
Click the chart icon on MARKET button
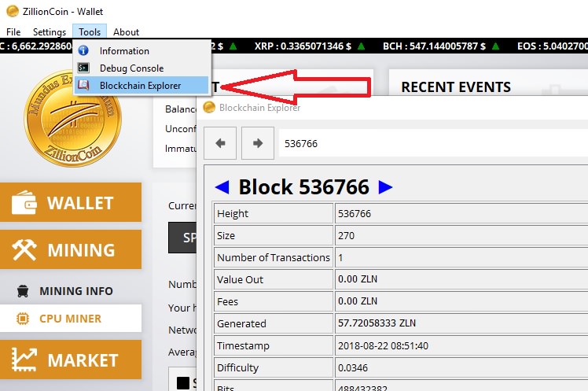pyautogui.click(x=24, y=360)
